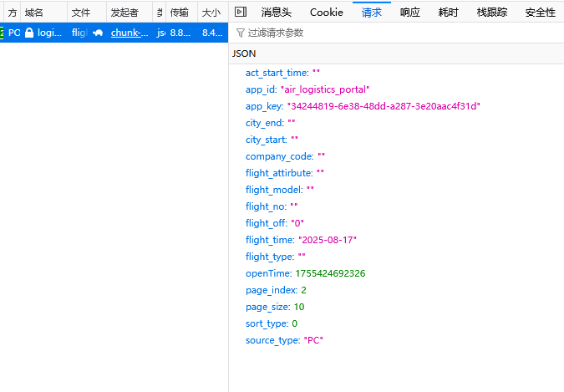The image size is (564, 392).
Task: Click the app_key value string
Action: 384,106
